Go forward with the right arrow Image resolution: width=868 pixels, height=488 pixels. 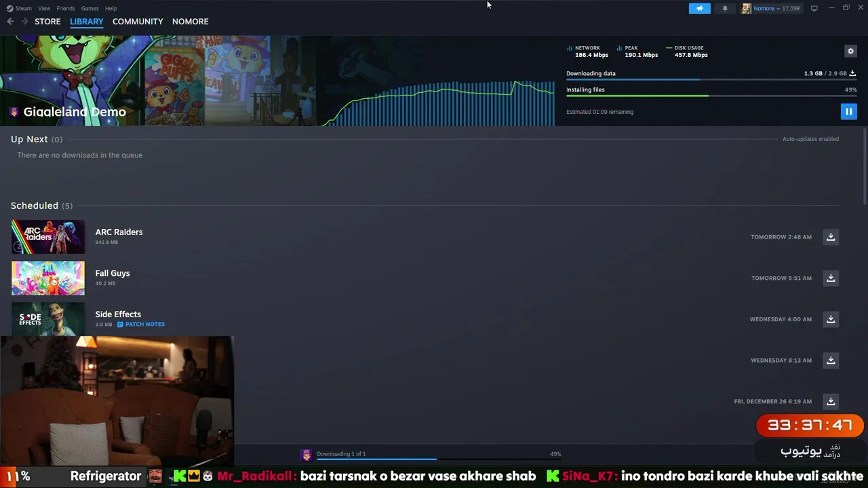24,22
